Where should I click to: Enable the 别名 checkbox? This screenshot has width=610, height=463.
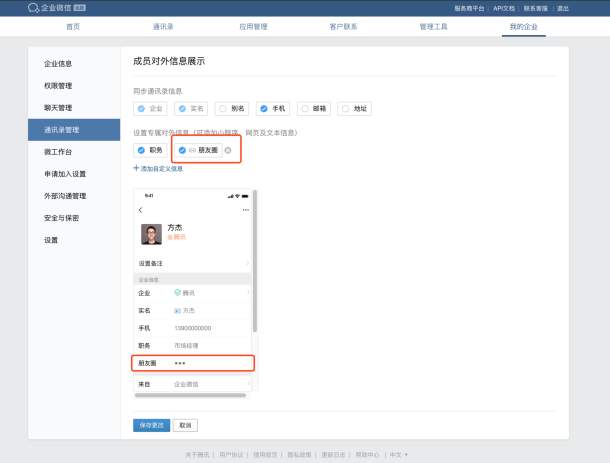tap(223, 109)
